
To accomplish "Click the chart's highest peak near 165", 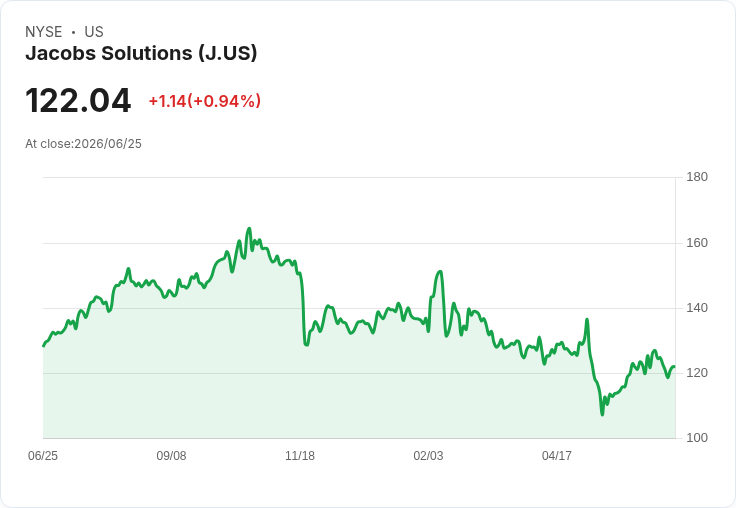I will click(249, 229).
